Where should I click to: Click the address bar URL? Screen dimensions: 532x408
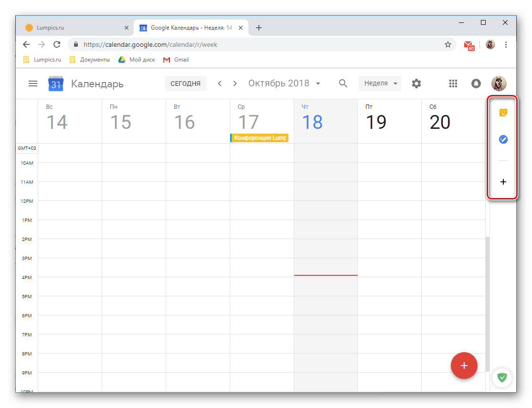coord(150,44)
